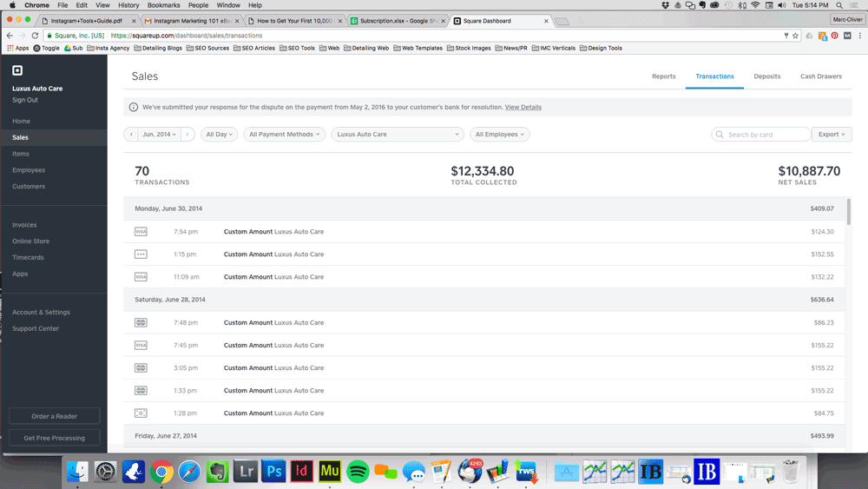Go to the previous month with the left arrow
The image size is (868, 489).
[131, 134]
